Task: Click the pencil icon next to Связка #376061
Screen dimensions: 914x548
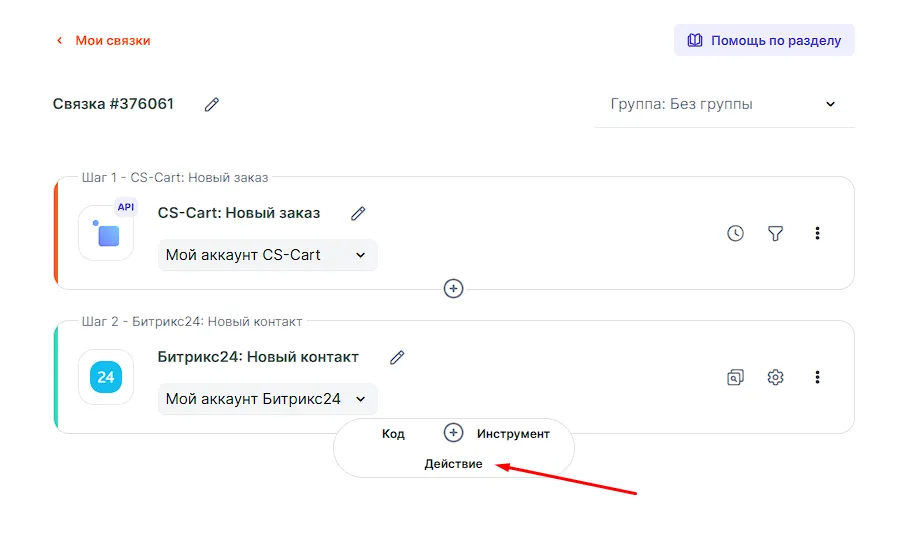Action: click(x=211, y=104)
